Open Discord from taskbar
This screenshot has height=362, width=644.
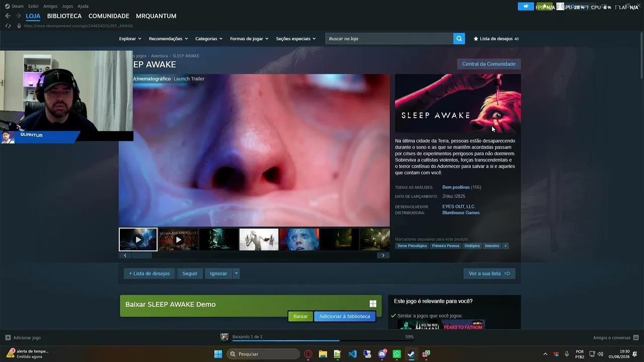(382, 354)
